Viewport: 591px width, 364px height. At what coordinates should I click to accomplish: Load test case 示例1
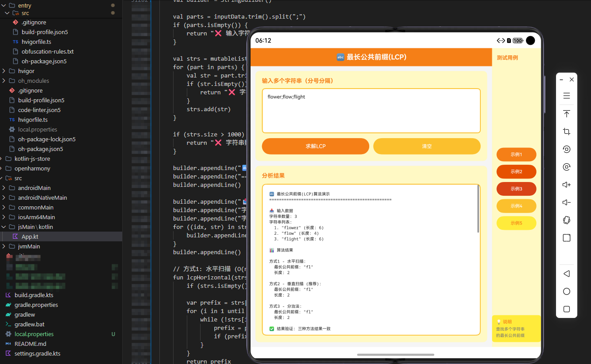click(x=516, y=155)
